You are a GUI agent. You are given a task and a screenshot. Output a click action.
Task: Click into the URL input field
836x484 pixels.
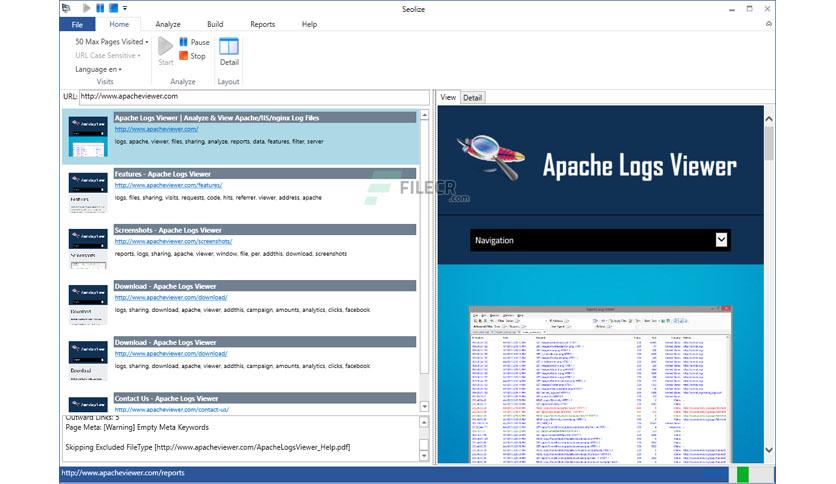254,96
